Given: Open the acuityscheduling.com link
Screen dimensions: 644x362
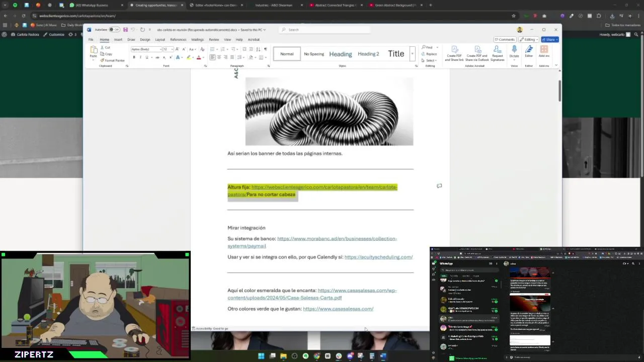Looking at the screenshot, I should (x=378, y=257).
